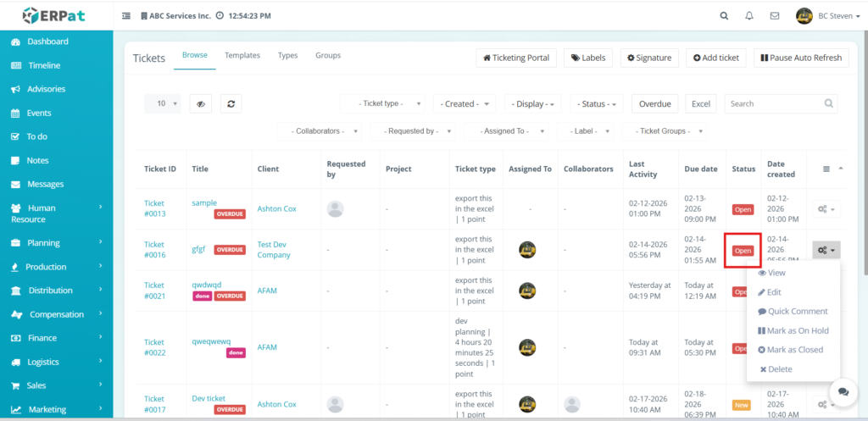Click the search magnifier icon in header
The height and width of the screenshot is (421, 868).
point(724,15)
